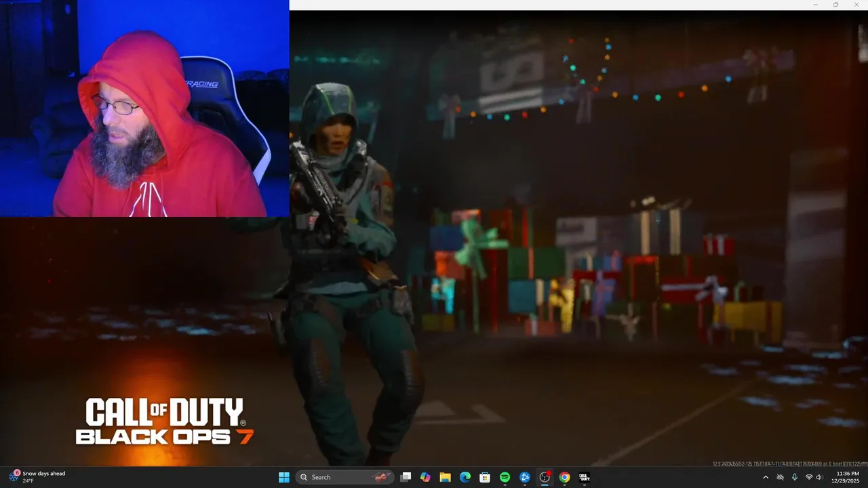
Task: Open Task View from the taskbar
Action: click(406, 477)
